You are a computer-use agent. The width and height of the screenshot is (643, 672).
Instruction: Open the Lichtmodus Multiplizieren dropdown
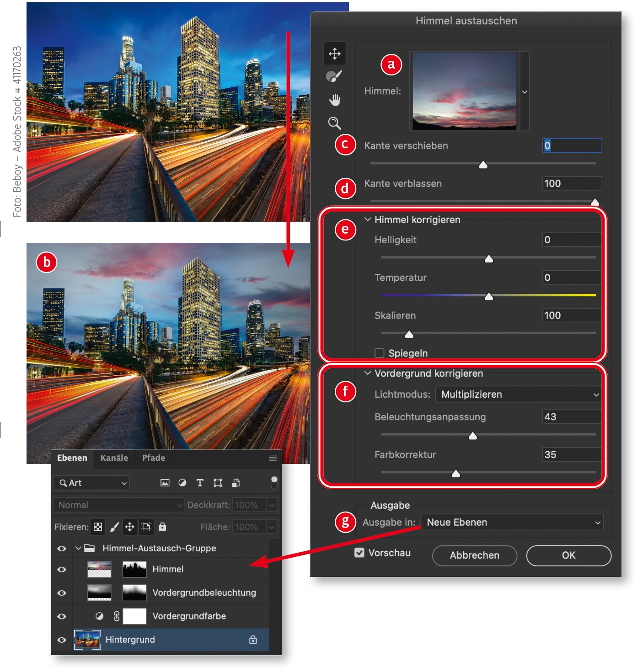[518, 394]
